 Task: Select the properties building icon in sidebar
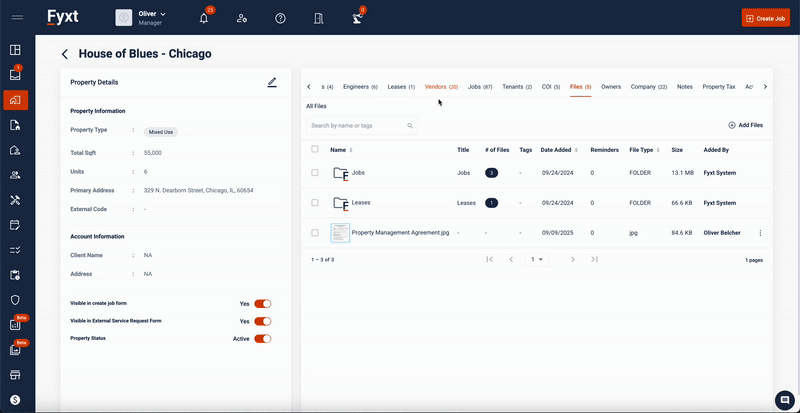tap(15, 100)
